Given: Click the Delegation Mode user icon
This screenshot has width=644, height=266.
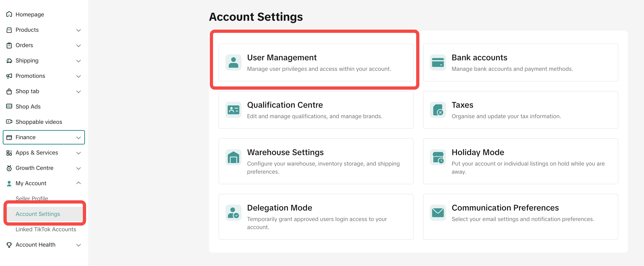Looking at the screenshot, I should click(233, 213).
